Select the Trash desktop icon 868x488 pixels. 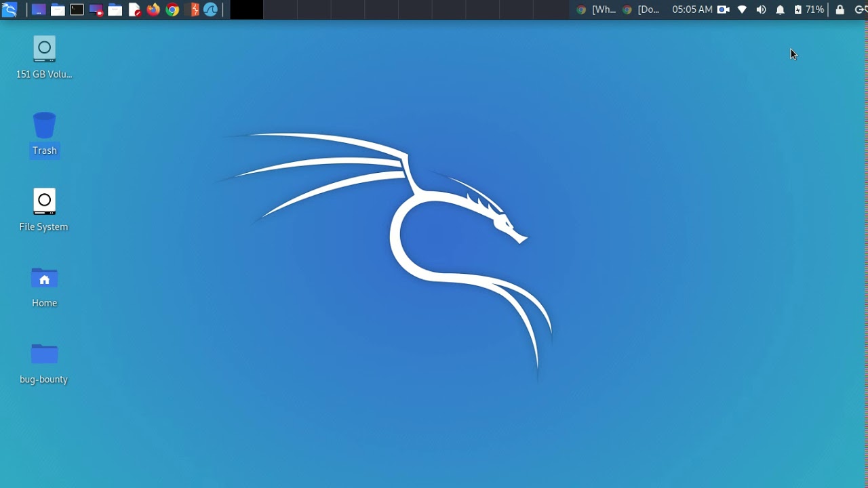click(x=44, y=134)
